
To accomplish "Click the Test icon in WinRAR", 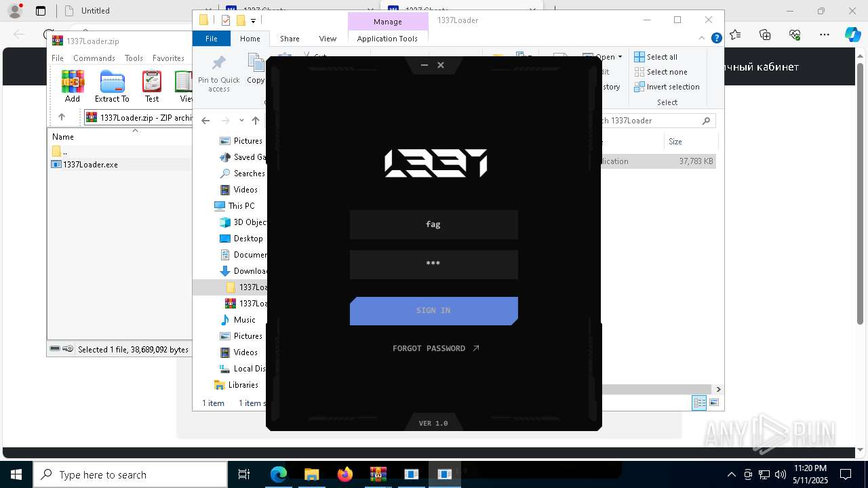I will click(x=152, y=86).
